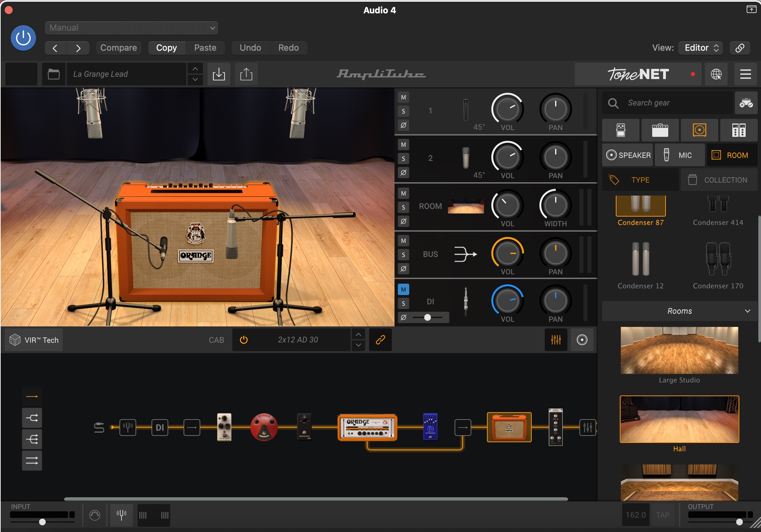Click the Copy button

(167, 48)
